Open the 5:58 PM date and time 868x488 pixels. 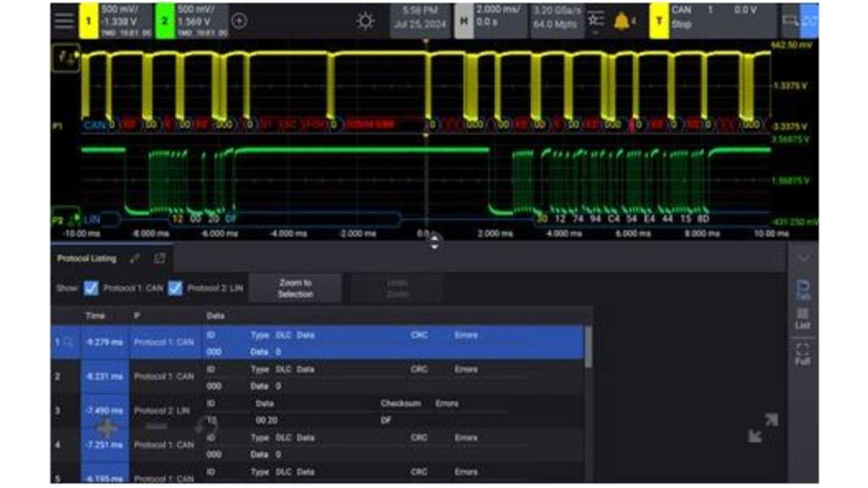(x=421, y=21)
